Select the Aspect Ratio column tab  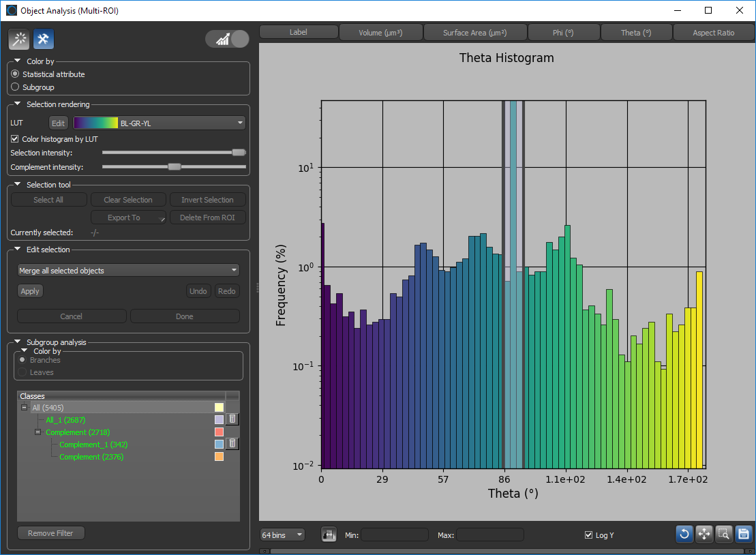click(x=713, y=33)
